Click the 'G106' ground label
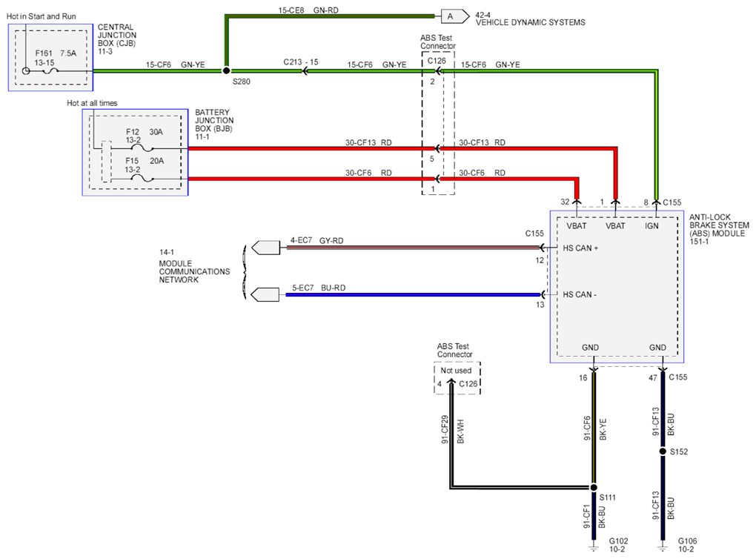Screen dimensions: 756x559 (688, 541)
